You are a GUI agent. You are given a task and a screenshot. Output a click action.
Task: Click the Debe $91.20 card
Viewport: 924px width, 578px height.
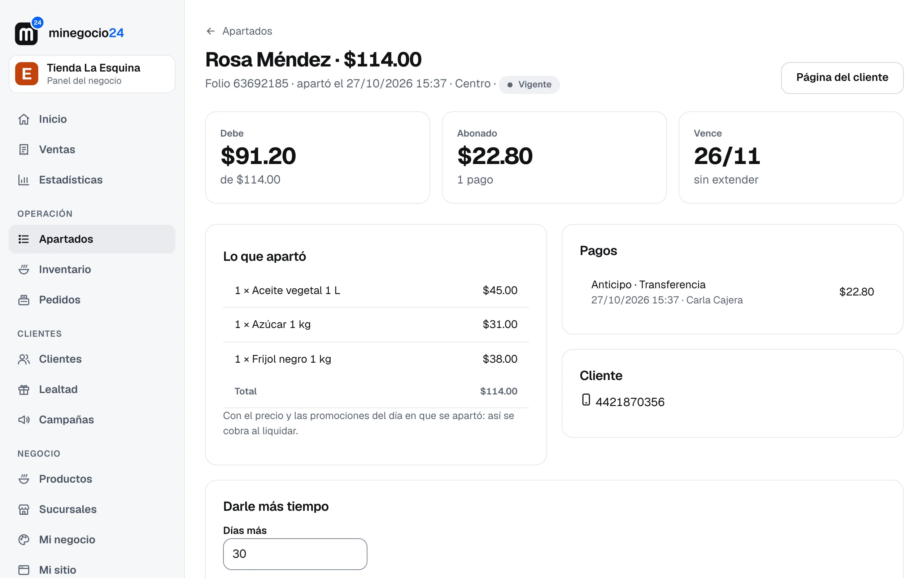point(317,158)
